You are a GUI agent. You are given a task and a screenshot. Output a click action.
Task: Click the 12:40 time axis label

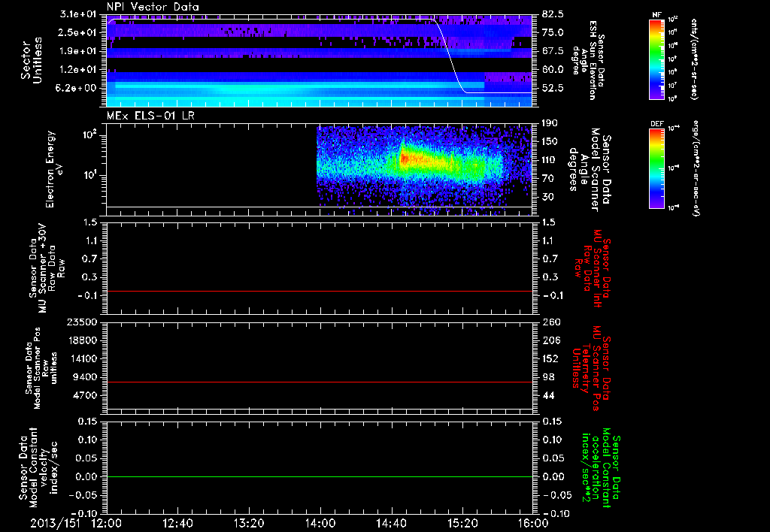coord(177,523)
